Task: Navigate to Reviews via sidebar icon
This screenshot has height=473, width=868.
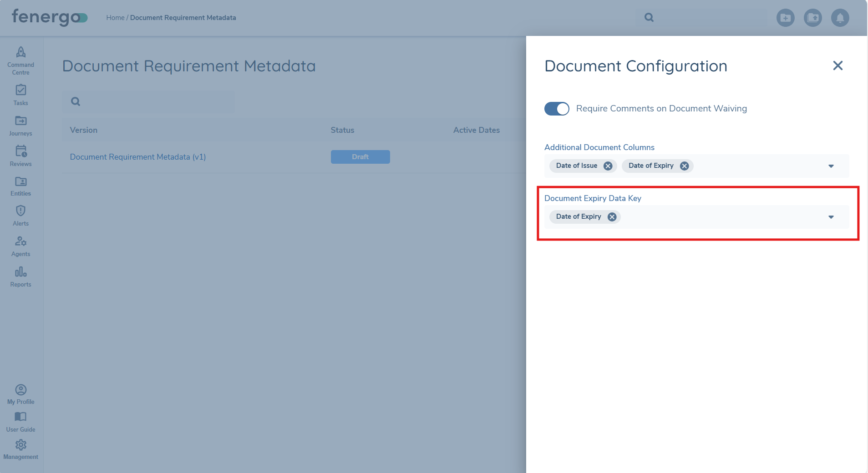Action: coord(20,154)
